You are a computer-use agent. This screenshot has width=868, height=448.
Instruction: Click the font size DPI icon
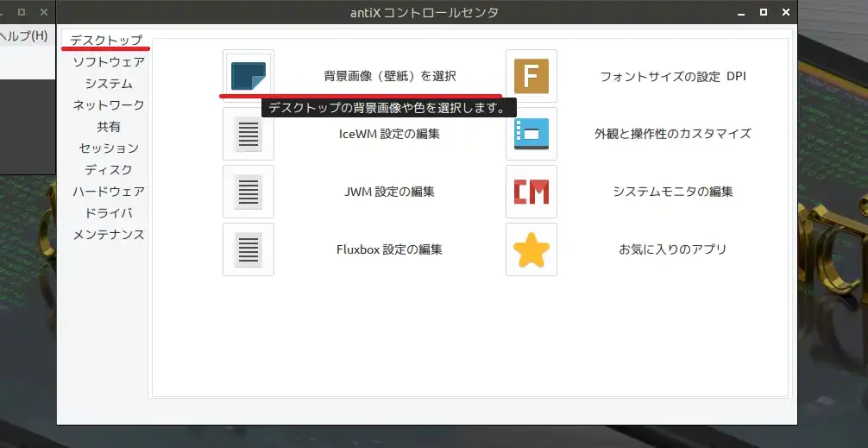[531, 76]
